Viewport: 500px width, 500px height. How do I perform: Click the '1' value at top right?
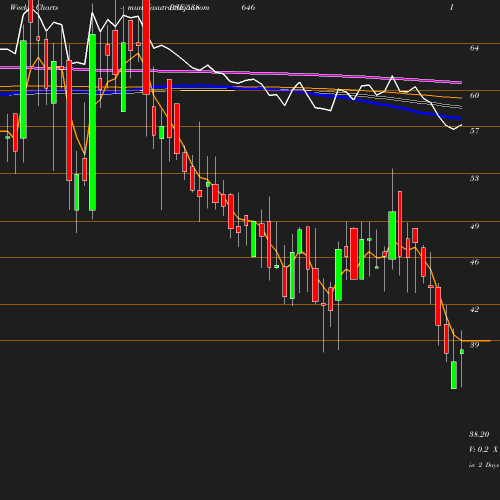click(x=452, y=7)
